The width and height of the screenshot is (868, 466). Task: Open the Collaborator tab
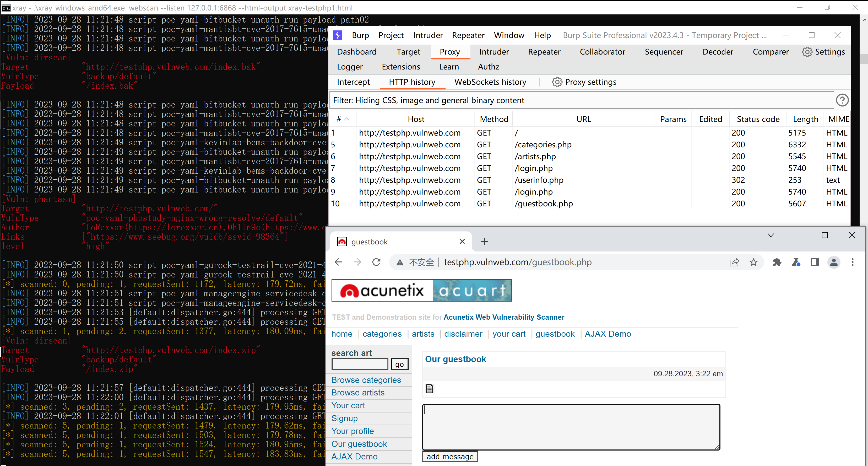[602, 52]
